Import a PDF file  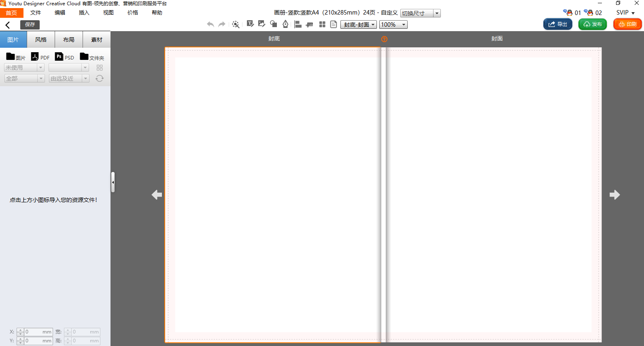coord(40,57)
